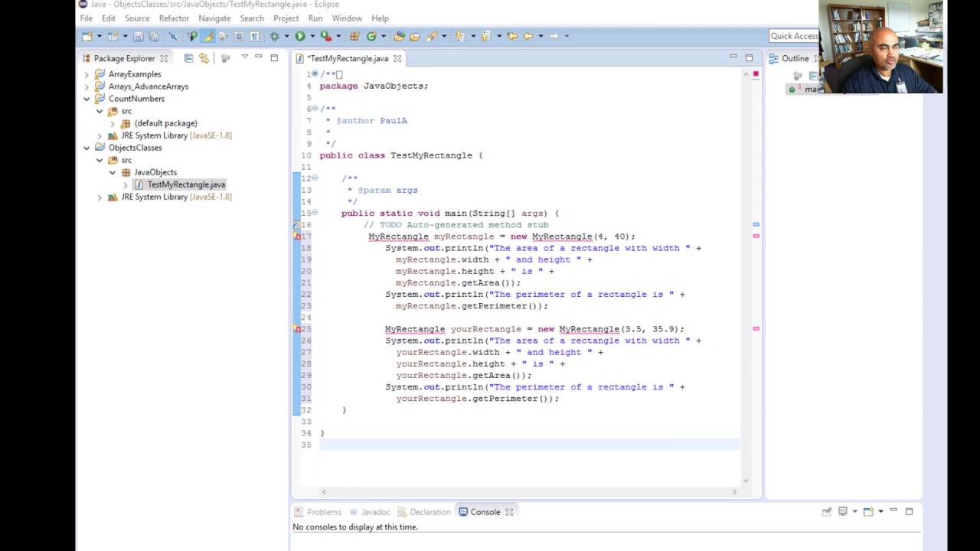Open the Run button dropdown arrow
Image resolution: width=980 pixels, height=551 pixels.
click(x=312, y=36)
